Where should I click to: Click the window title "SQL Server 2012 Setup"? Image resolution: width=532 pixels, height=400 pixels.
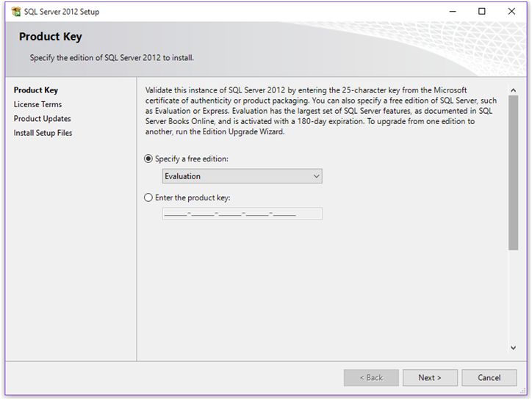coord(62,12)
